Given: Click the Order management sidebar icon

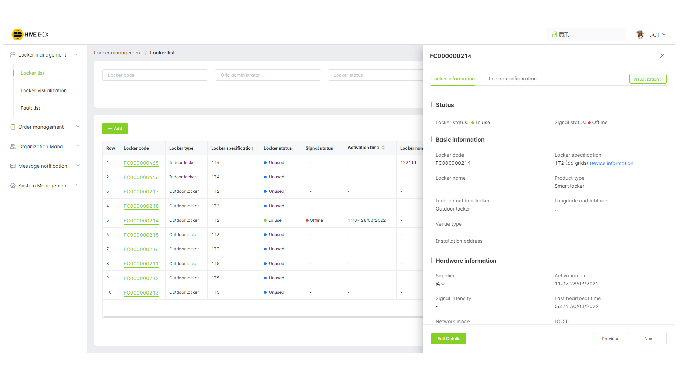Looking at the screenshot, I should (x=13, y=127).
